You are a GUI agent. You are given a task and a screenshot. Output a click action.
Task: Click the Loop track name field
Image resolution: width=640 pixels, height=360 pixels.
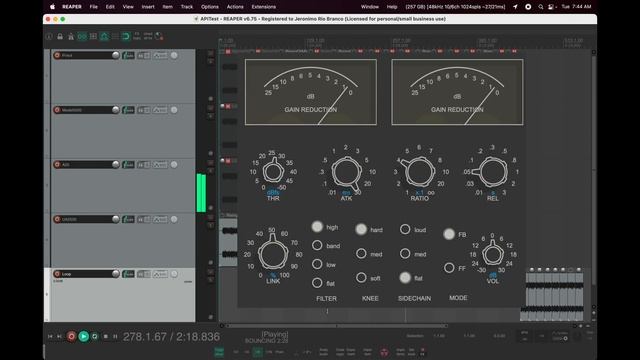(x=87, y=274)
